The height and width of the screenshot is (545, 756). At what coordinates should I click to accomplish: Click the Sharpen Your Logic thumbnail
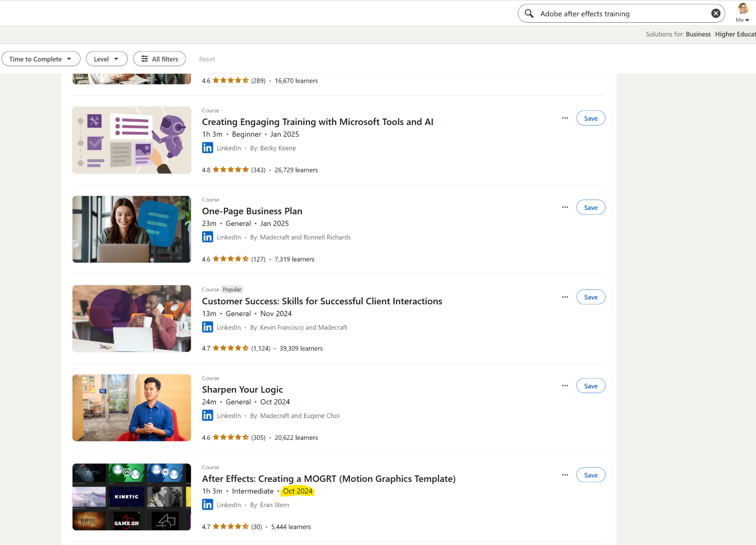point(132,408)
